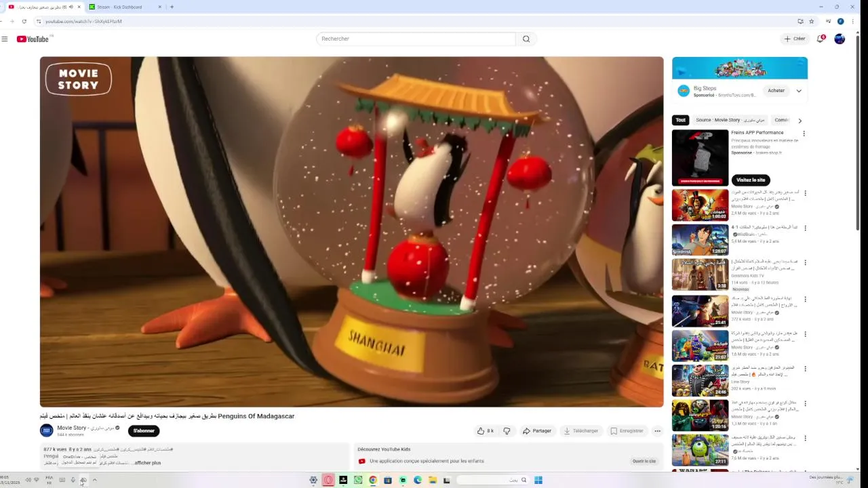Mute the audio on the YouTube tab
This screenshot has height=488, width=868.
tap(71, 7)
